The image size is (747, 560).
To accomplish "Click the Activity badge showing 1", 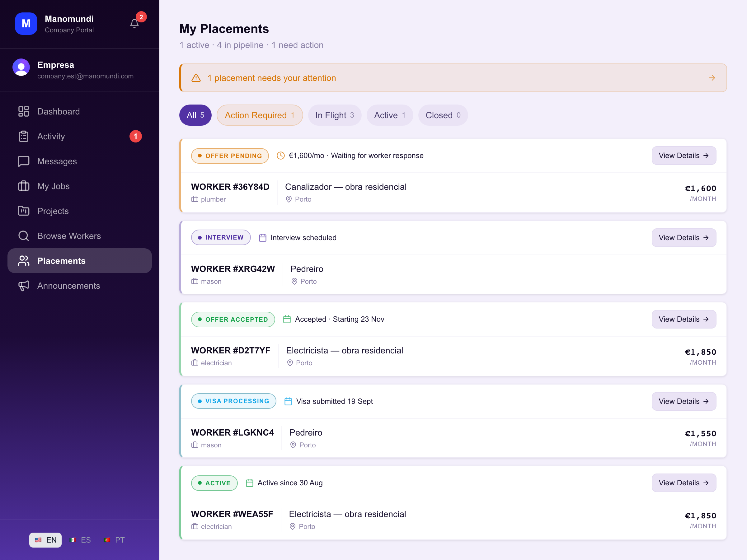I will [136, 136].
